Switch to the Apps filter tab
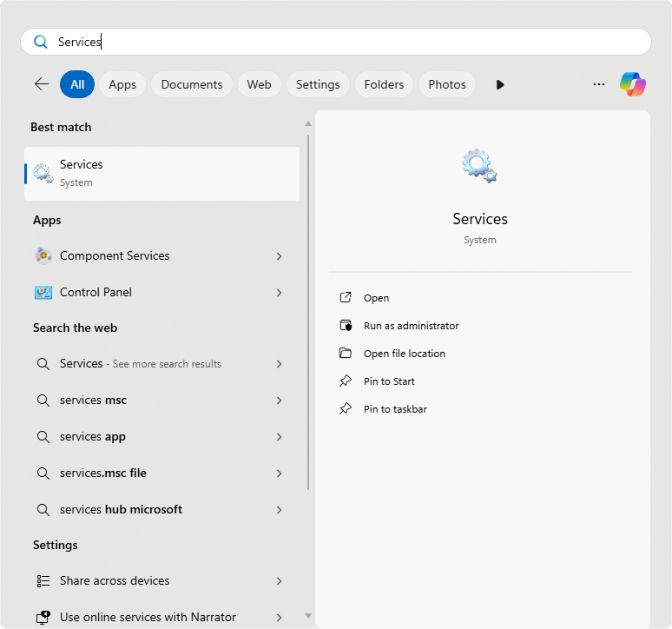This screenshot has height=629, width=672. click(x=122, y=84)
